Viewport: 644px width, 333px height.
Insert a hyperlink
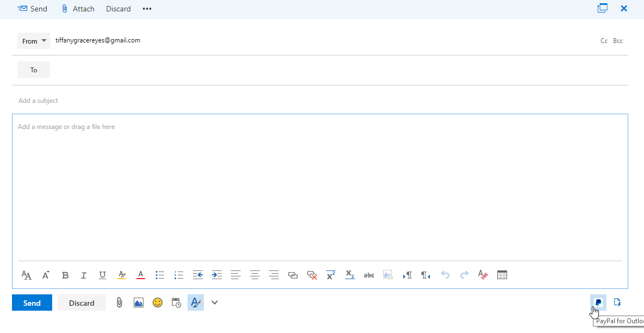click(x=293, y=275)
